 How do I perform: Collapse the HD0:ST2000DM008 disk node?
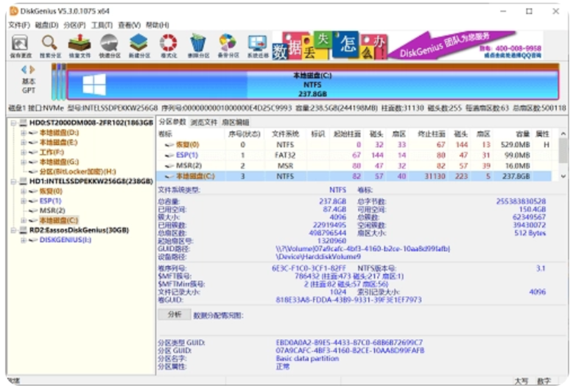click(x=13, y=123)
